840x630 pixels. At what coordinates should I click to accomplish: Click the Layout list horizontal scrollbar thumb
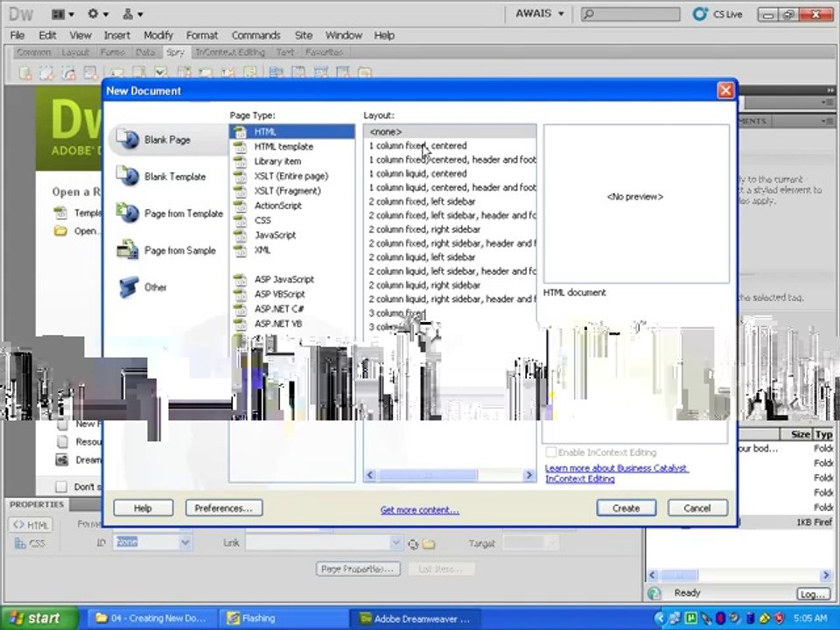pos(428,475)
